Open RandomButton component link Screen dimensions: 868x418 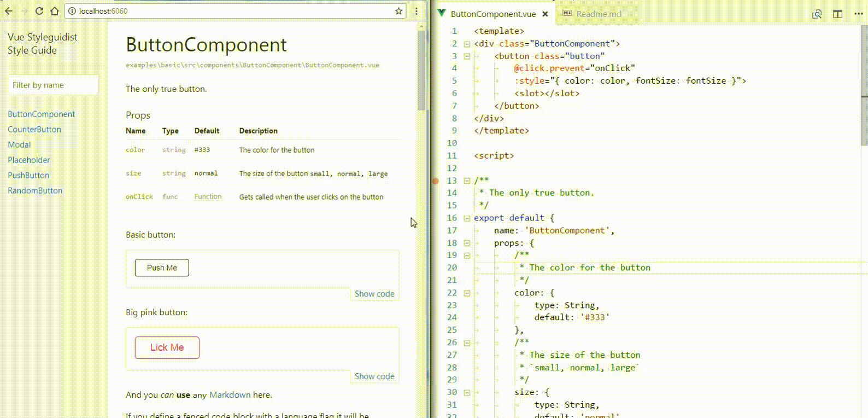pos(35,191)
